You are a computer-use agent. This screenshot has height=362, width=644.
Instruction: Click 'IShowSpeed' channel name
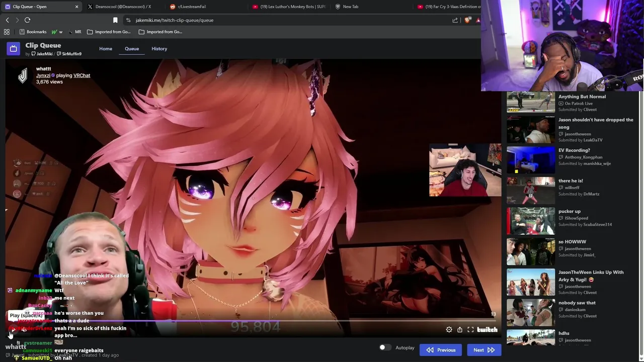(x=576, y=218)
